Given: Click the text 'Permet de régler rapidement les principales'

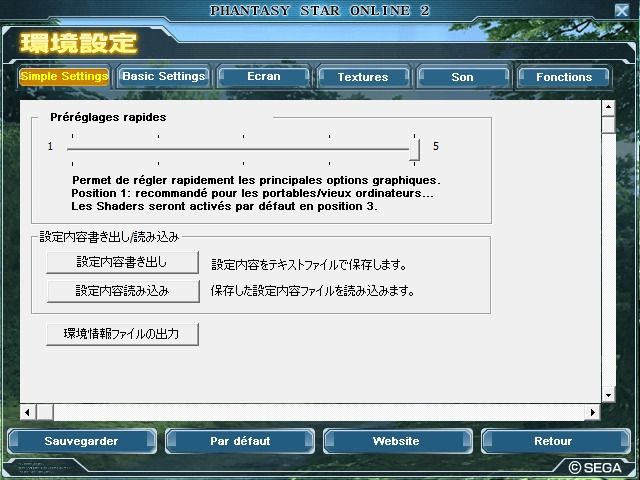Looking at the screenshot, I should click(x=198, y=180).
